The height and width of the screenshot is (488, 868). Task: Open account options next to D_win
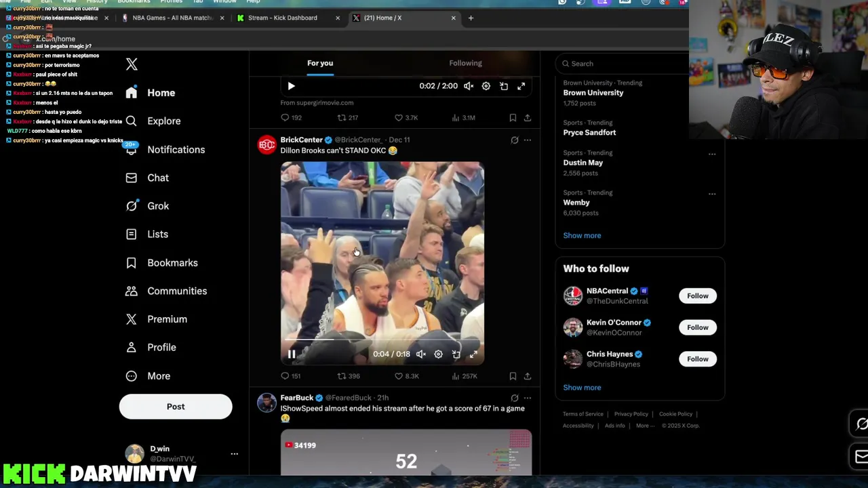tap(234, 453)
